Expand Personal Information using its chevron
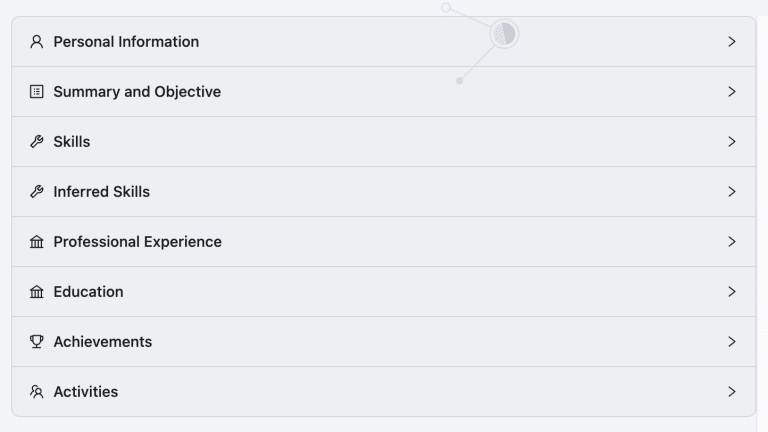 [x=732, y=42]
